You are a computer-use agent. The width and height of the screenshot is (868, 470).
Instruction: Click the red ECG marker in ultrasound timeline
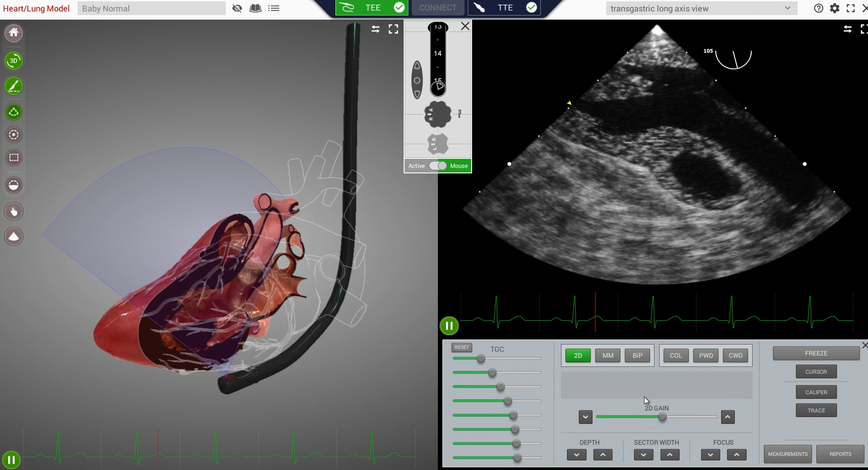[x=595, y=312]
